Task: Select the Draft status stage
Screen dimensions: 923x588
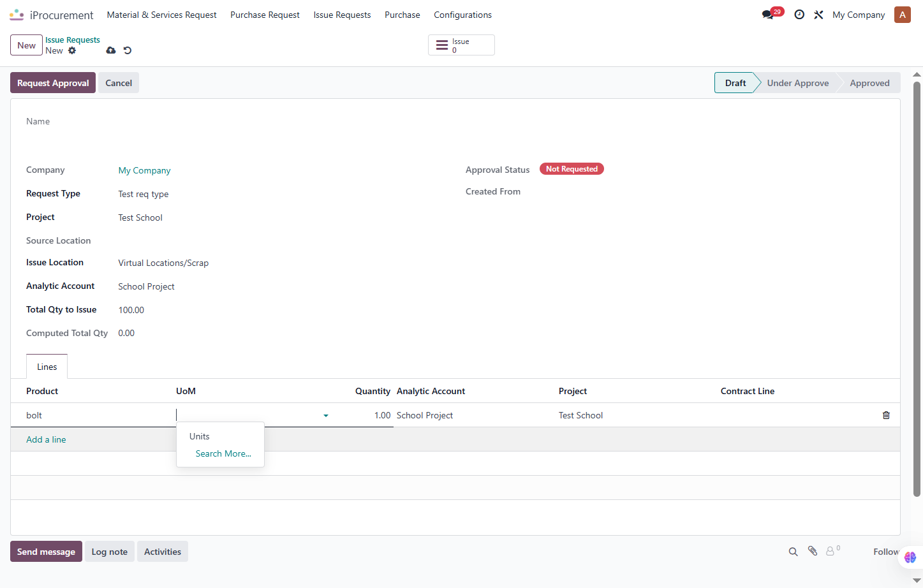Action: [x=735, y=83]
